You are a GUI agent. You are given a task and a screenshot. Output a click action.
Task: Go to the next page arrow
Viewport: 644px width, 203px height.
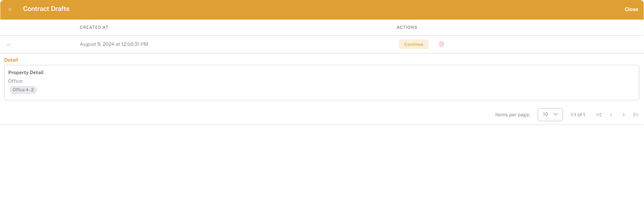(x=623, y=115)
